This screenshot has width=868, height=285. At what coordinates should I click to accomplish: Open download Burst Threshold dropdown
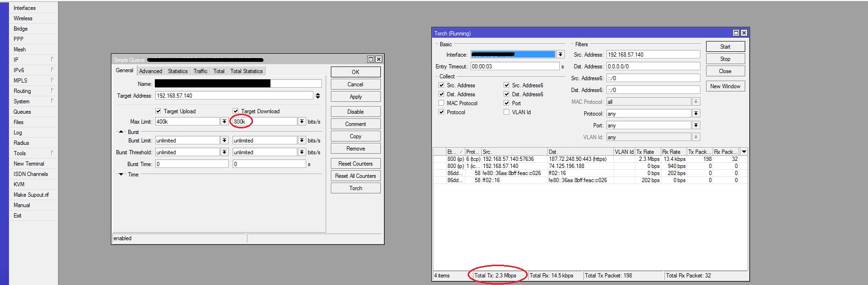[x=302, y=152]
